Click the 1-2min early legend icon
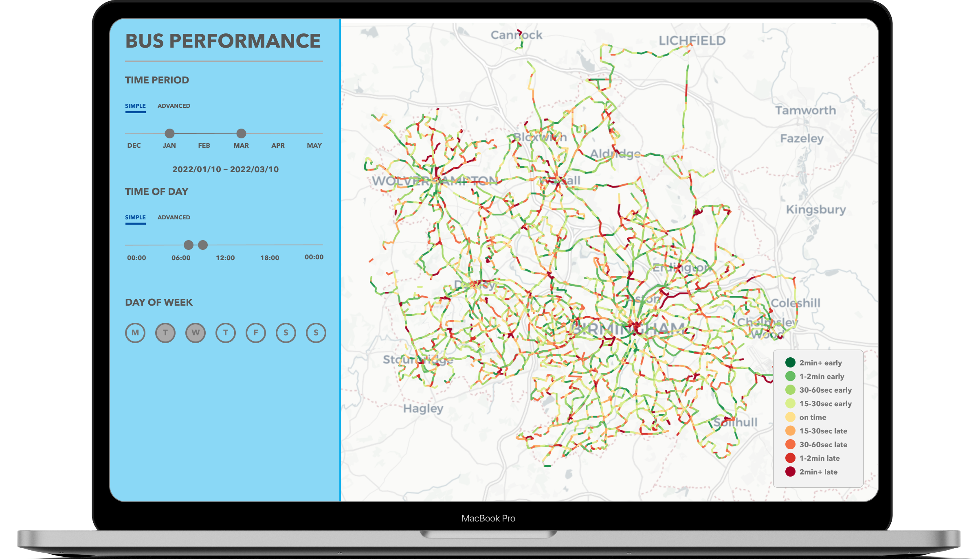This screenshot has height=560, width=978. coord(791,376)
